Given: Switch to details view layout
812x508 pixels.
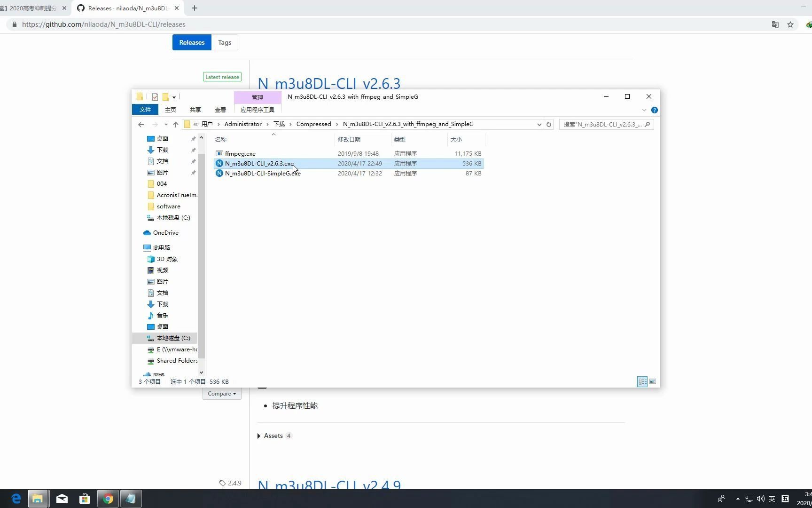Looking at the screenshot, I should (x=642, y=381).
